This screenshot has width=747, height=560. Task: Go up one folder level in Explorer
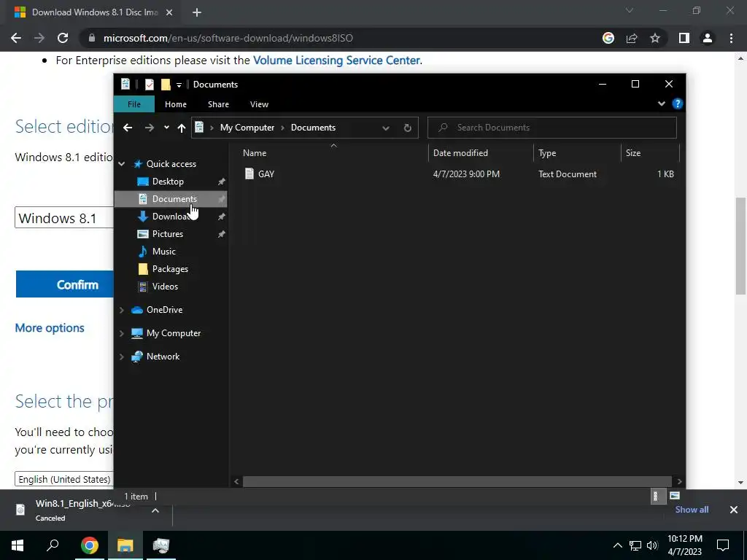pos(182,128)
